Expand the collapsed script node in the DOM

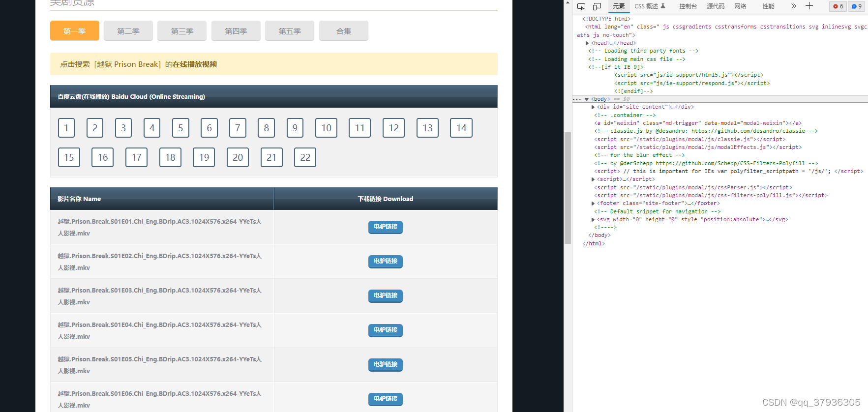[x=593, y=179]
